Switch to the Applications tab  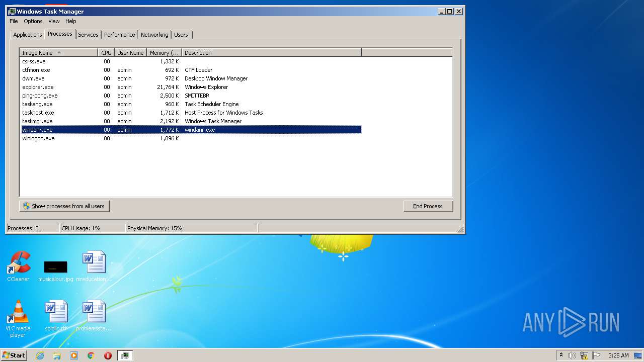coord(27,35)
